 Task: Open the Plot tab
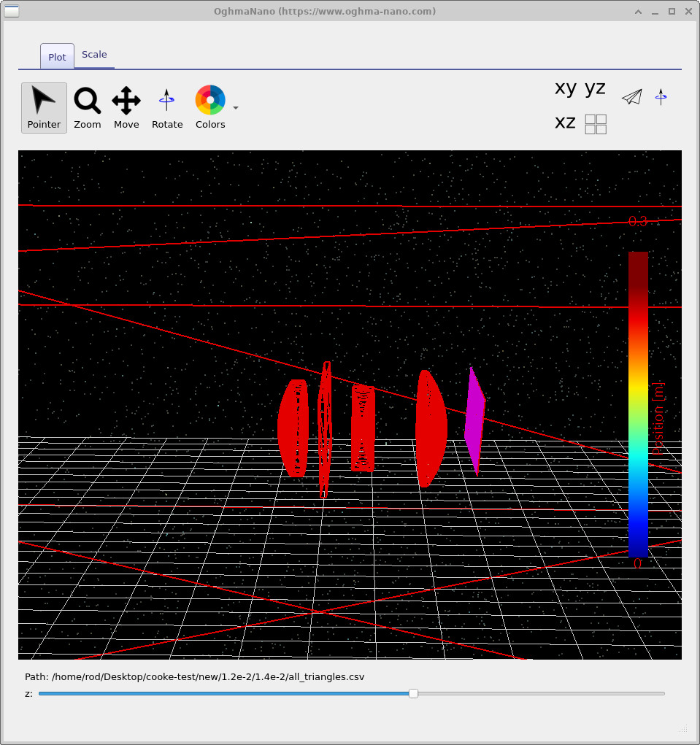click(x=56, y=55)
